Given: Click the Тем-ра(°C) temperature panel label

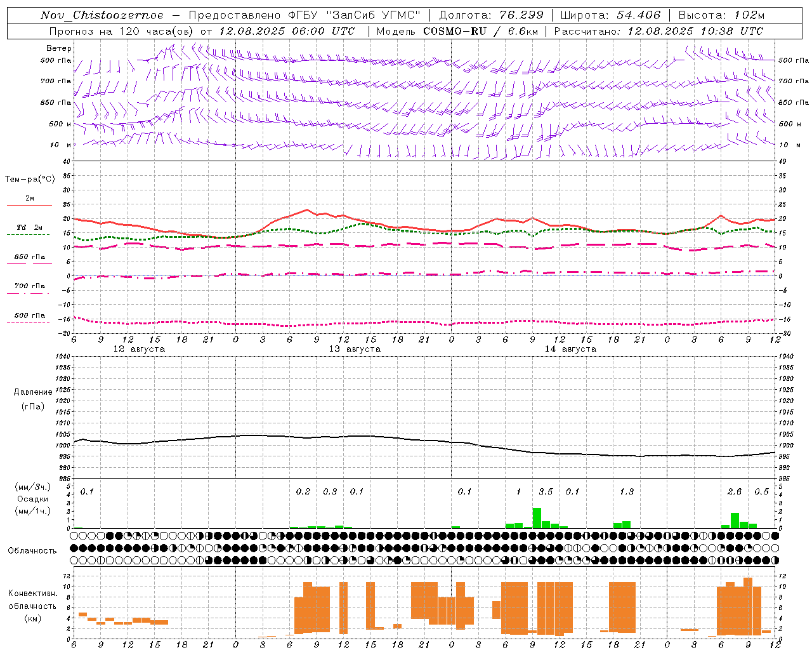Looking at the screenshot, I should click(x=30, y=180).
